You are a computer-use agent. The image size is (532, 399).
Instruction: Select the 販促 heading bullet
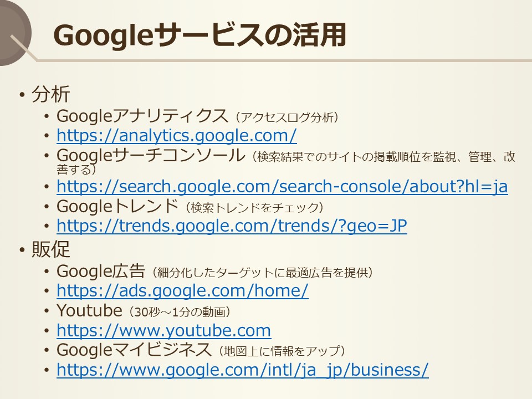pyautogui.click(x=51, y=249)
